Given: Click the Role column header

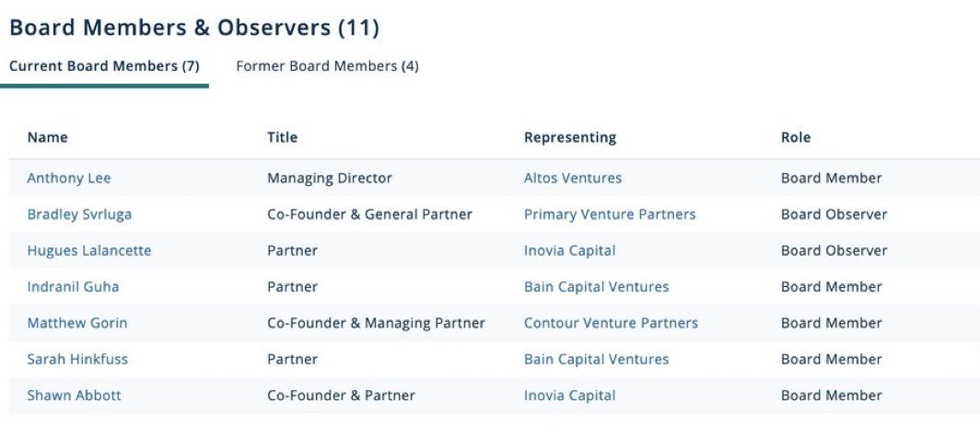Looking at the screenshot, I should pos(796,138).
